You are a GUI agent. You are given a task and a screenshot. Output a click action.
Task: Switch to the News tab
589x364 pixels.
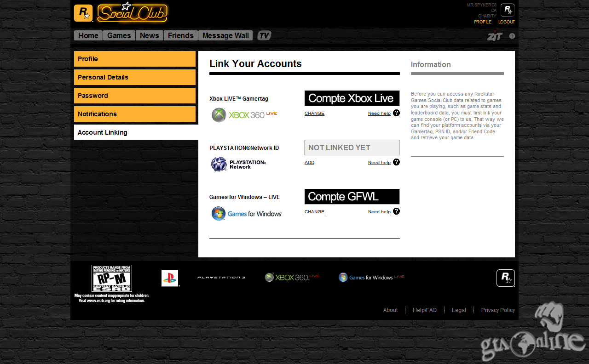point(150,35)
